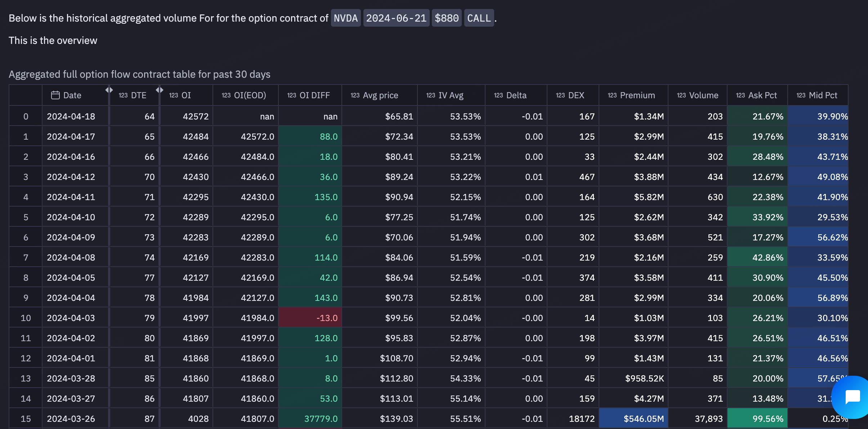Click the resize handle after Date column

[x=109, y=90]
